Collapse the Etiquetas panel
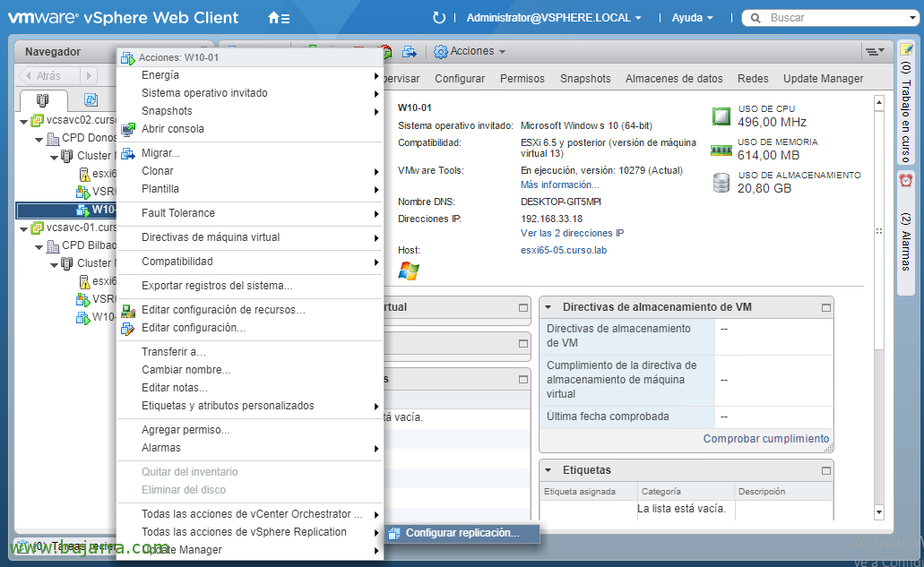The image size is (924, 567). pos(548,470)
